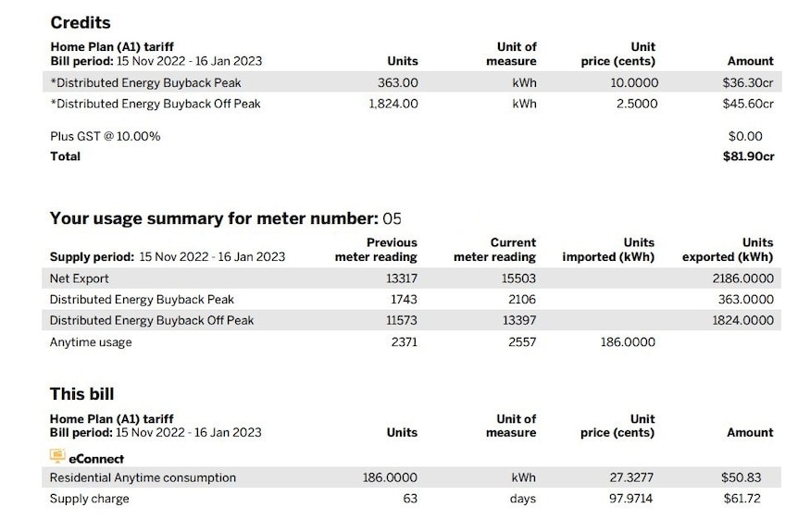798x532 pixels.
Task: Click the $45.60cr amount
Action: [x=748, y=104]
